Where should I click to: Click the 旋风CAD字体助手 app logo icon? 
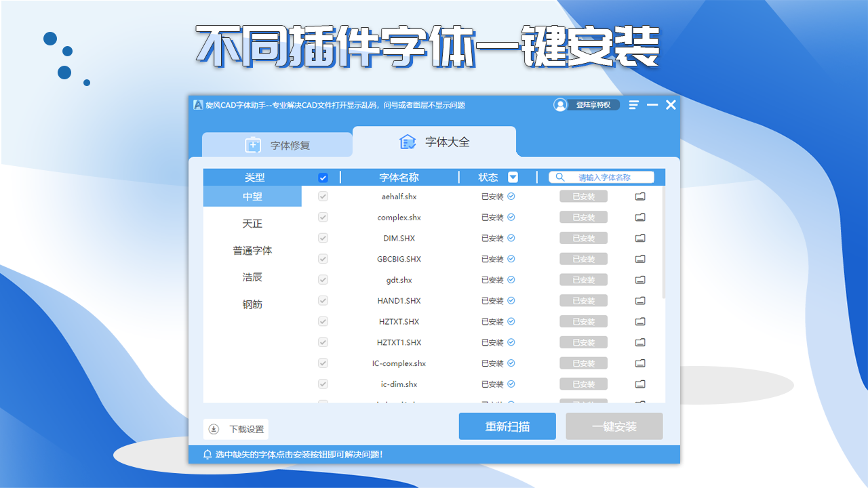coord(198,105)
